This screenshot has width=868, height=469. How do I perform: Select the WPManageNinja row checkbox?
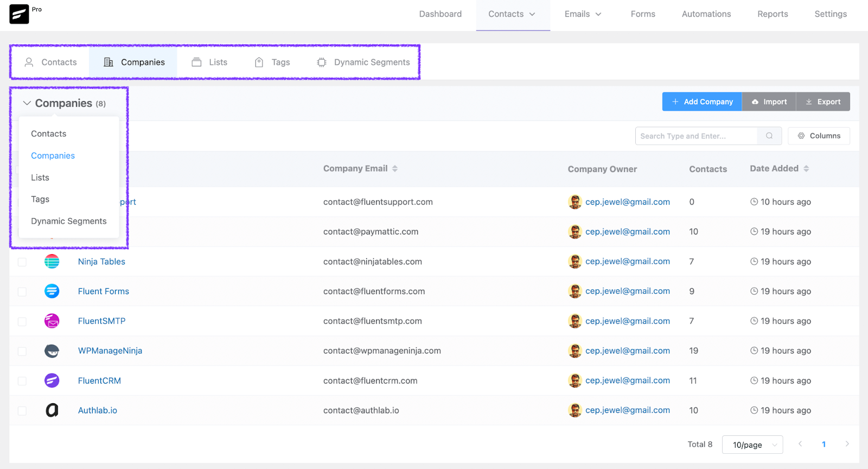[22, 351]
